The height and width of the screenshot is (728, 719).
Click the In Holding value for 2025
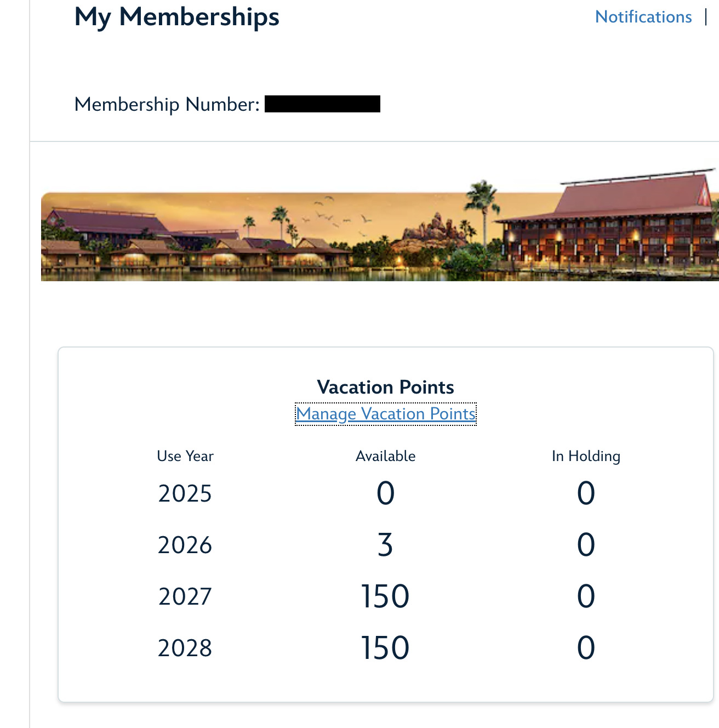[x=586, y=493]
